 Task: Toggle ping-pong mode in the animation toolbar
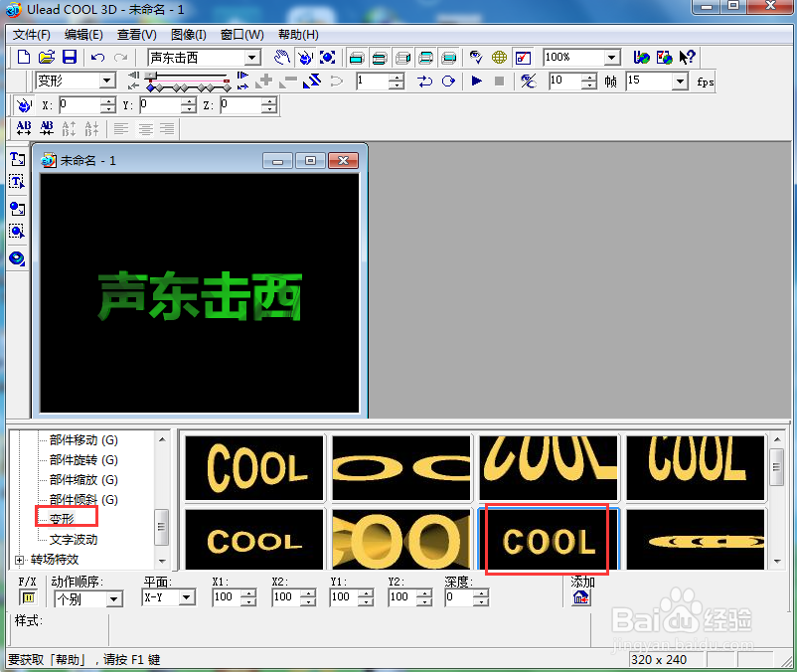(x=425, y=81)
